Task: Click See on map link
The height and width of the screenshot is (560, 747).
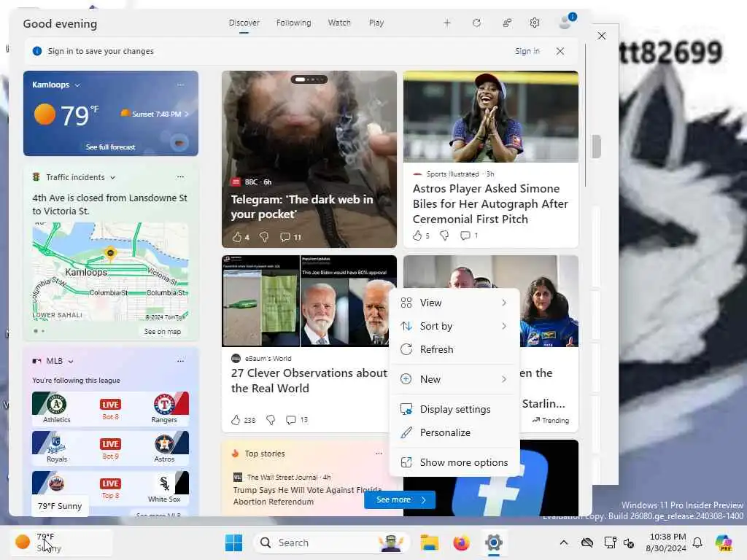Action: (x=163, y=332)
